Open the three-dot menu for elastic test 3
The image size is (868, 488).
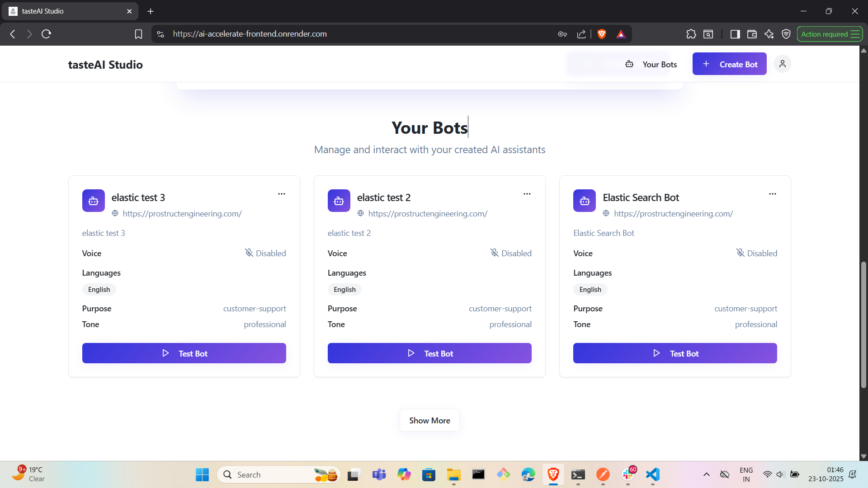[281, 194]
